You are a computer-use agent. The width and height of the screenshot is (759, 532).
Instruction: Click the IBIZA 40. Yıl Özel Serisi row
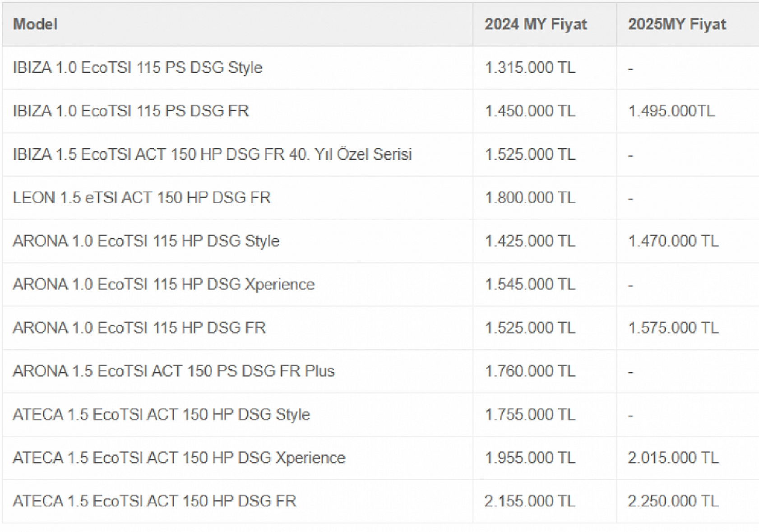(x=212, y=154)
